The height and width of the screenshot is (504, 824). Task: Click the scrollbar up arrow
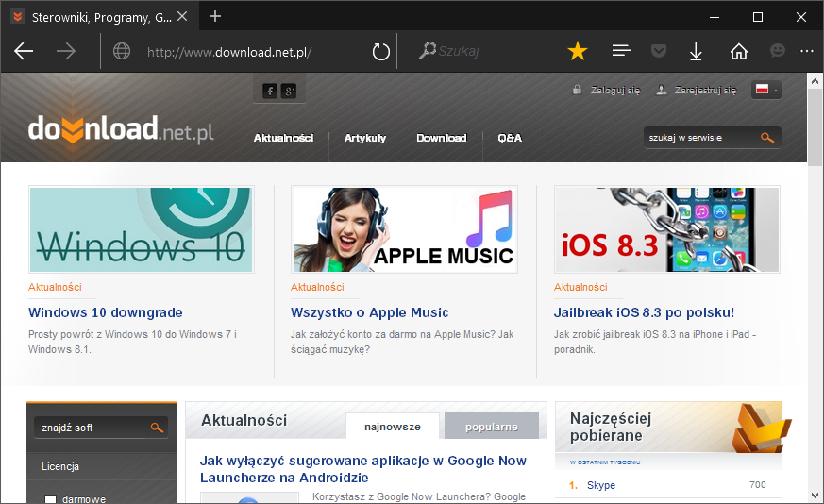(815, 81)
